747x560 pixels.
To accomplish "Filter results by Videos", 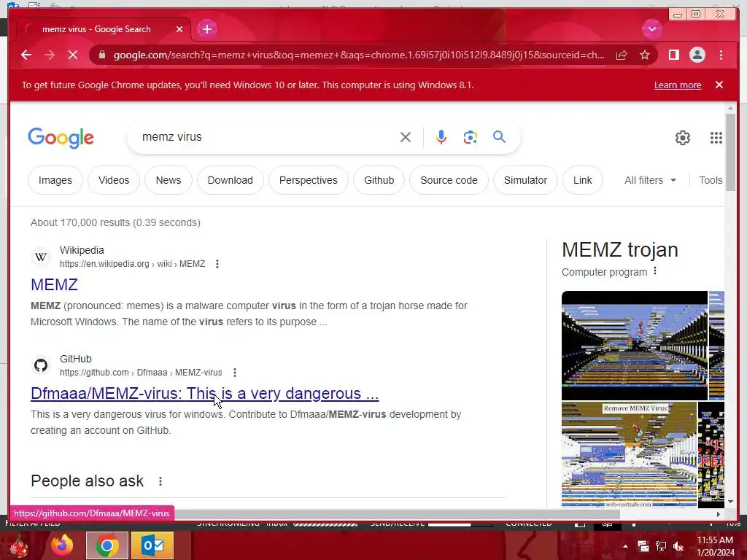I will click(x=114, y=180).
